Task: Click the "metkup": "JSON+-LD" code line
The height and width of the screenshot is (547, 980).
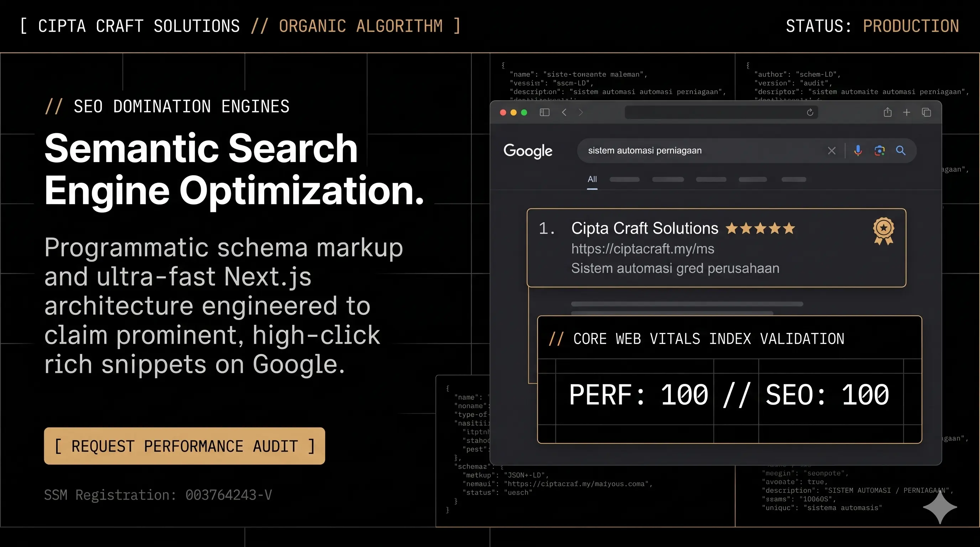Action: (506, 475)
